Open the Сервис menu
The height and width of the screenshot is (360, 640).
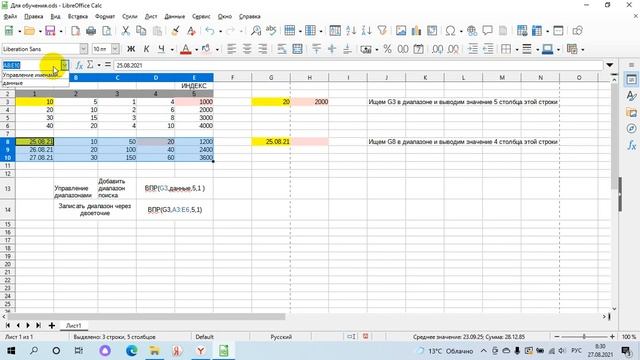point(201,16)
